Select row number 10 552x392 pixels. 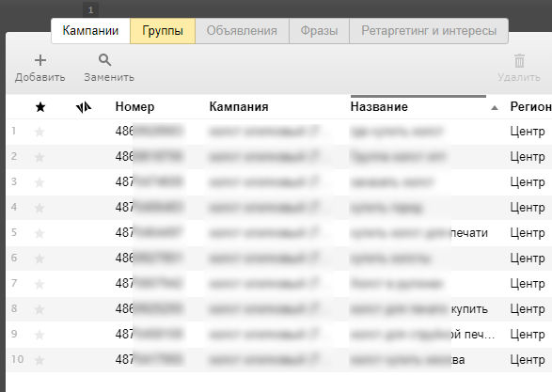17,359
